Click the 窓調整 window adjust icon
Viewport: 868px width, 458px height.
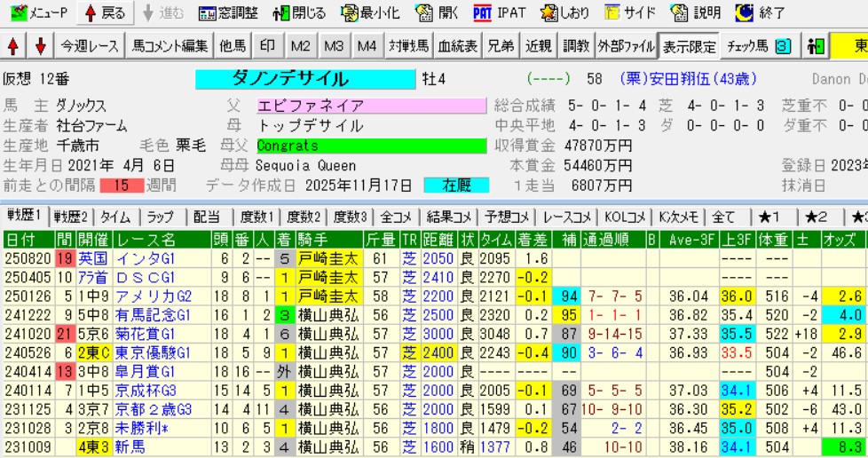click(x=228, y=13)
